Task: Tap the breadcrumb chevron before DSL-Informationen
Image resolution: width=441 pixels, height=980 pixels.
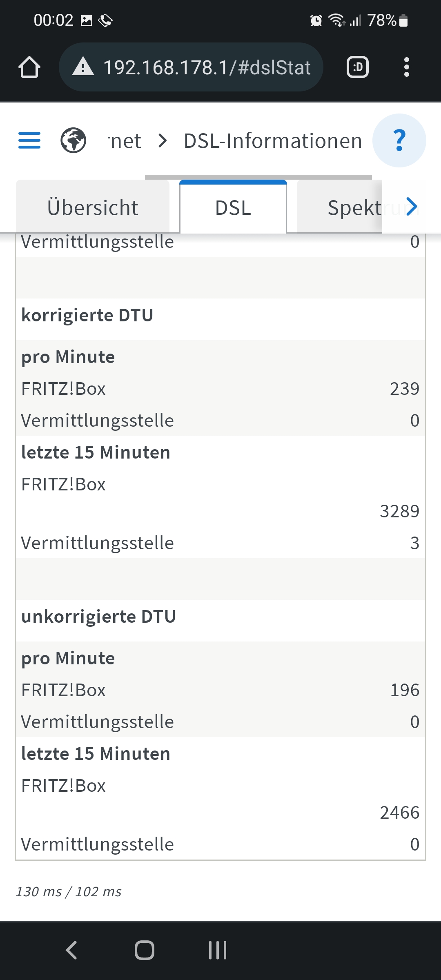Action: (x=163, y=141)
